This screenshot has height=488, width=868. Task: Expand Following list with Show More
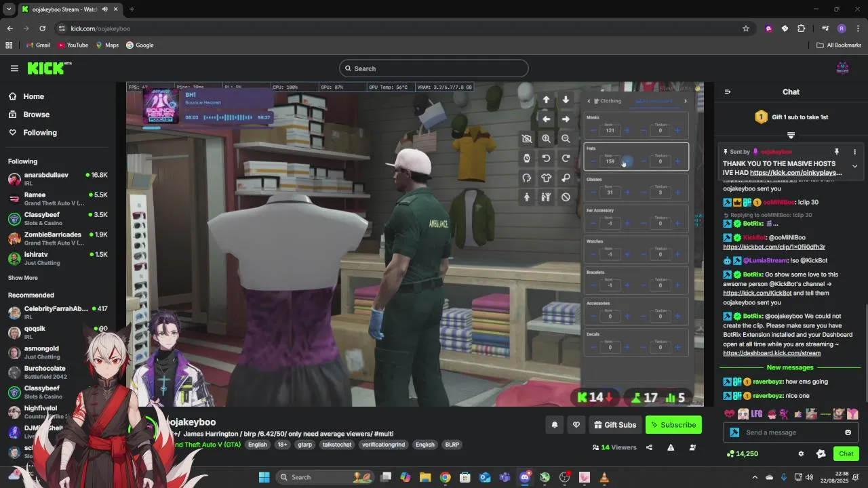tap(23, 278)
